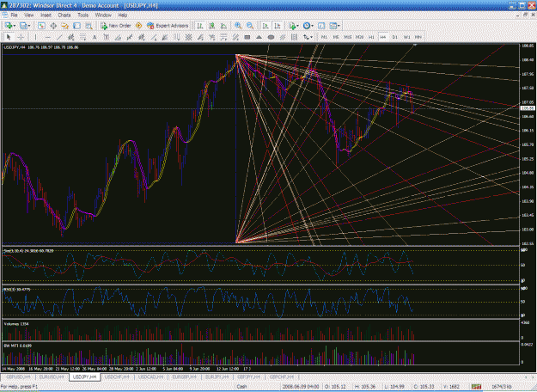Screen dimensions: 537x392
Task: Toggle the Market Watch panel
Action: tap(41, 26)
